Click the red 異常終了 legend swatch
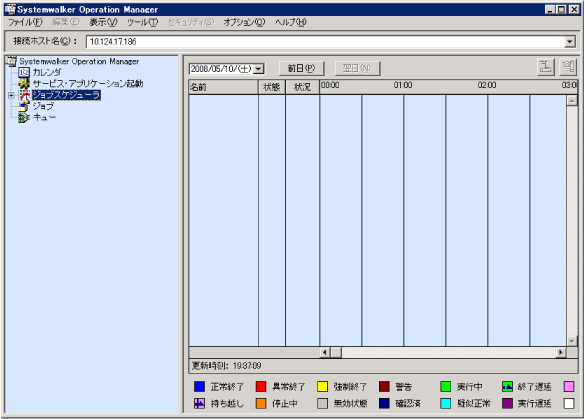This screenshot has height=419, width=585. point(261,387)
